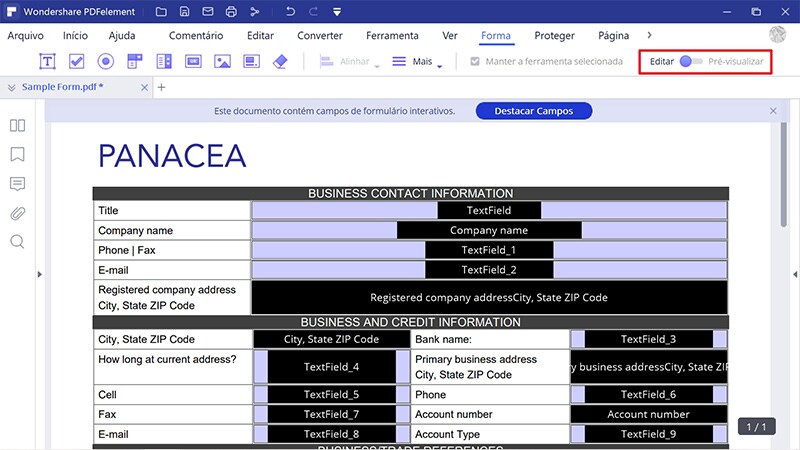Click the Destacar Campos button
Screen dimensions: 800x450
[x=532, y=111]
